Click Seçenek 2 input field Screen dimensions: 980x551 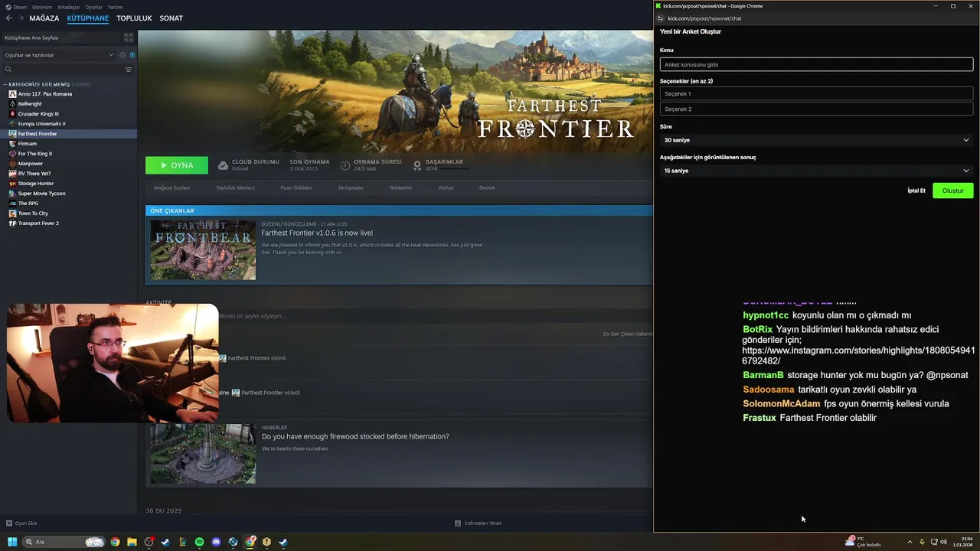tap(816, 109)
